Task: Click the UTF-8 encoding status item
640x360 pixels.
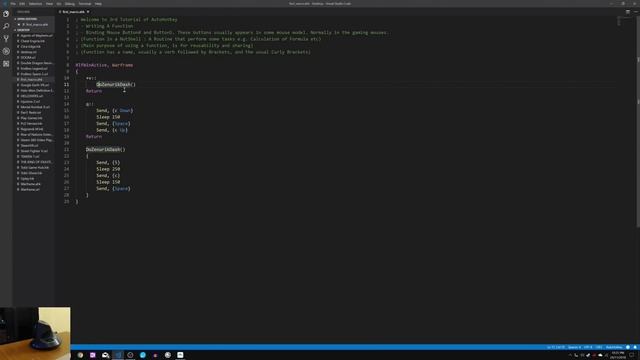Action: pyautogui.click(x=588, y=347)
